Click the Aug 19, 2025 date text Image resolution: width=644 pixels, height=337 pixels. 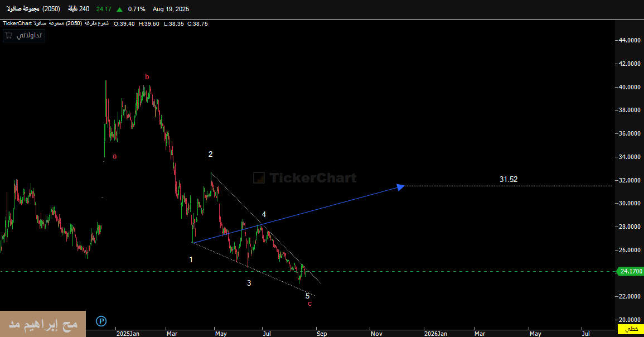point(171,9)
